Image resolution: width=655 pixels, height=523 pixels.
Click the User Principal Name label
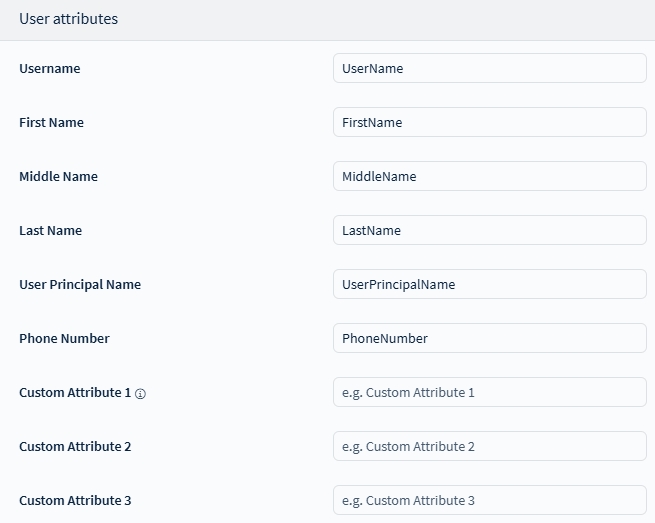[x=80, y=285]
